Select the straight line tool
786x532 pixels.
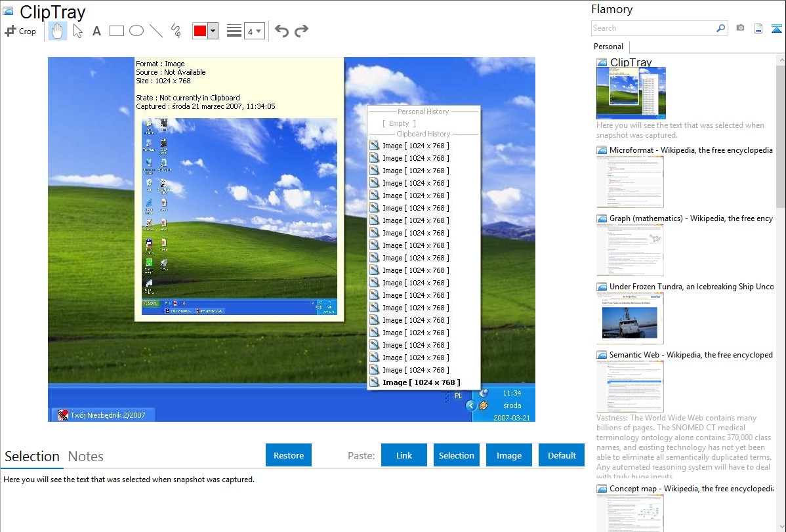[x=156, y=31]
